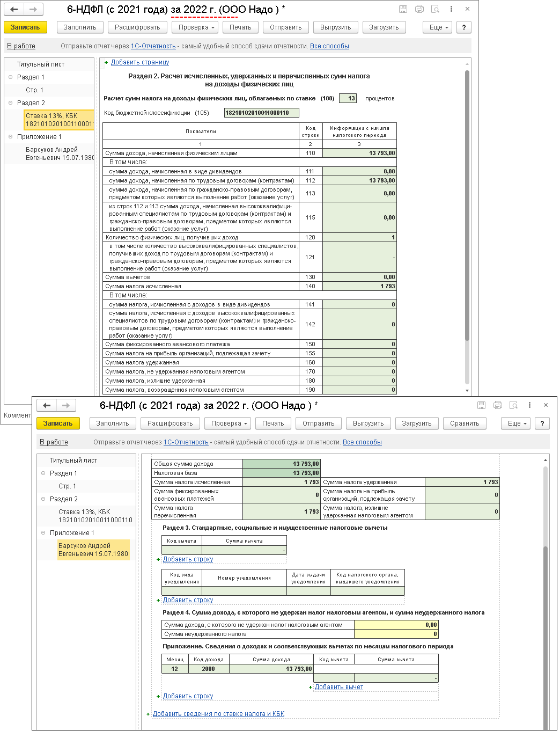The height and width of the screenshot is (731, 560).
Task: Click Отправить in lower window
Action: [319, 423]
